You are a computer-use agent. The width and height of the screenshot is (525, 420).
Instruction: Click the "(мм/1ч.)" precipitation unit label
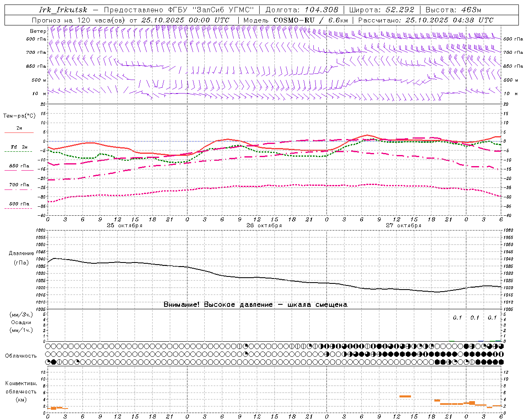point(21,330)
